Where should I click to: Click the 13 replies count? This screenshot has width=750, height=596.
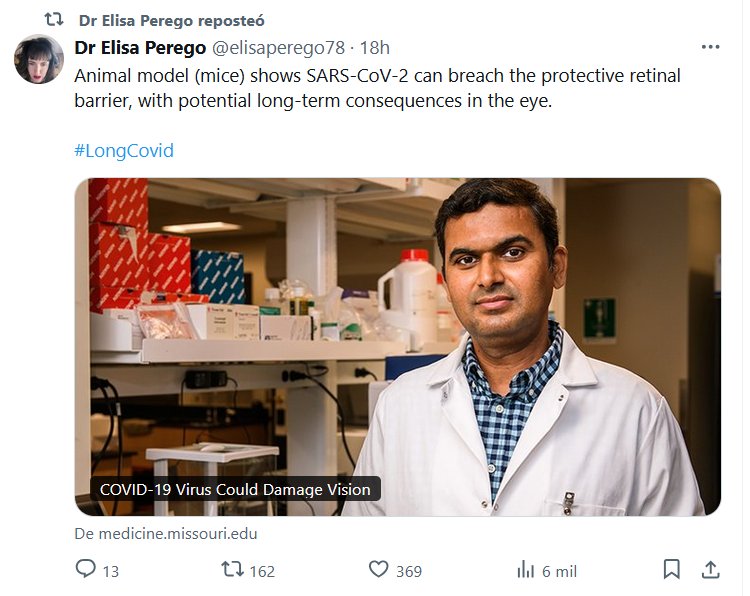click(x=110, y=571)
